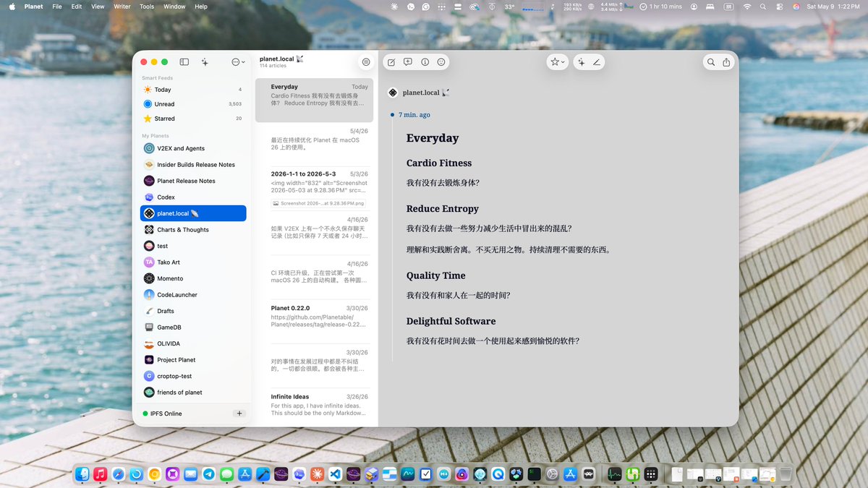This screenshot has height=488, width=868.
Task: Select the Everyday article in the list
Action: point(315,100)
